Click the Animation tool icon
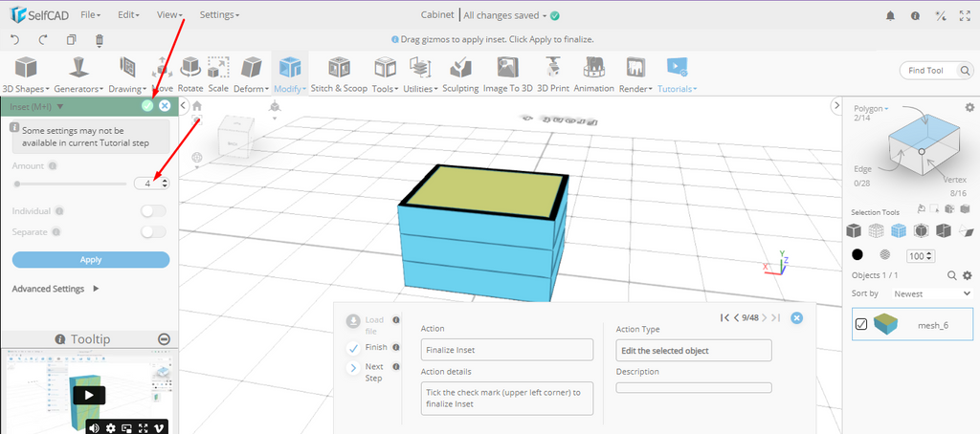Image resolution: width=980 pixels, height=434 pixels. [593, 68]
